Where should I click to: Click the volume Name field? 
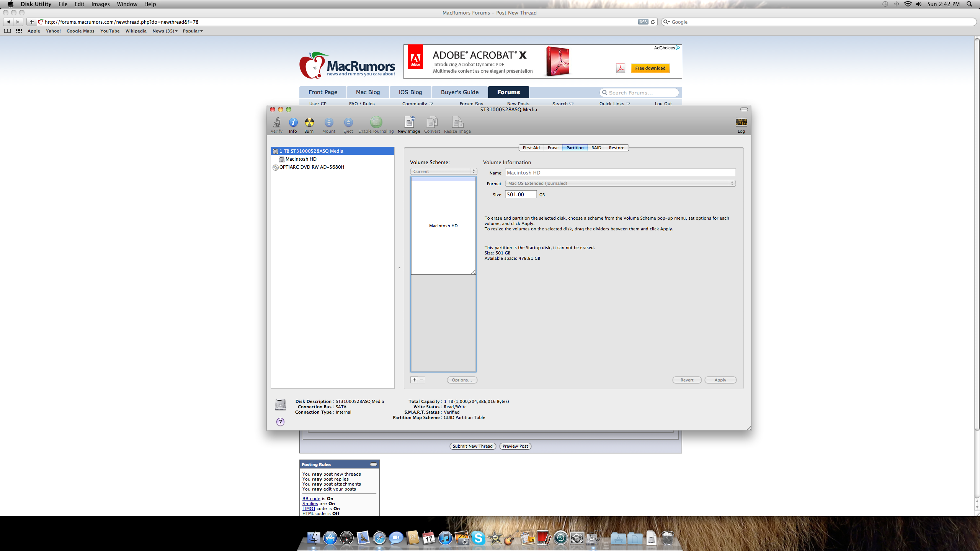tap(620, 173)
